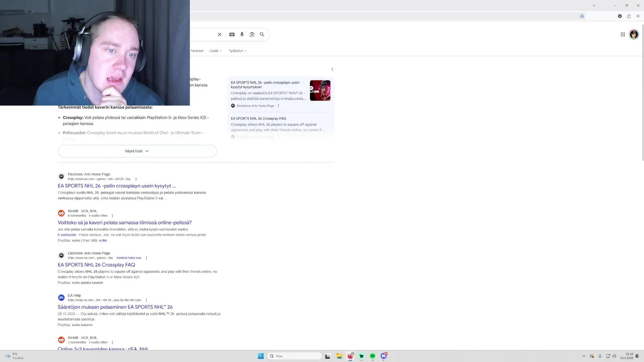Open the on-screen keyboard input tool

click(x=232, y=34)
